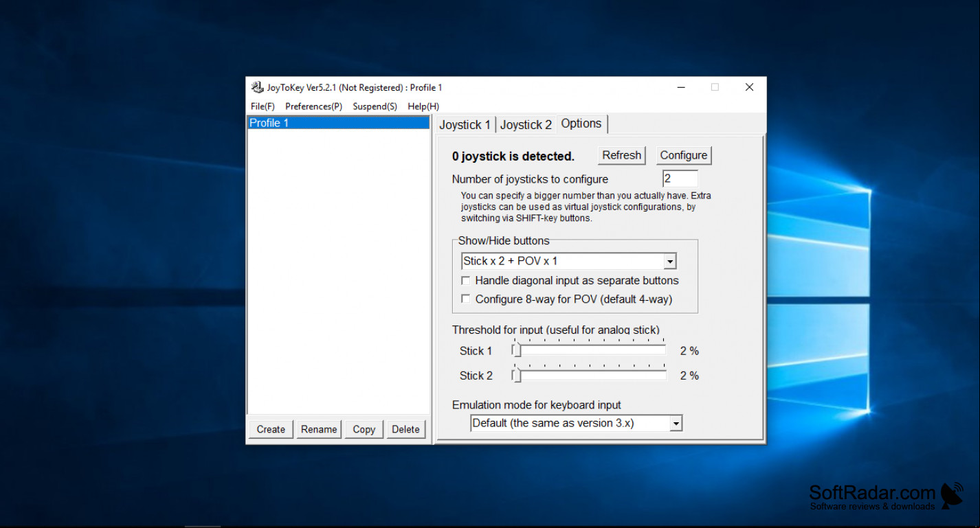This screenshot has width=980, height=528.
Task: Select the Options tab
Action: 581,124
